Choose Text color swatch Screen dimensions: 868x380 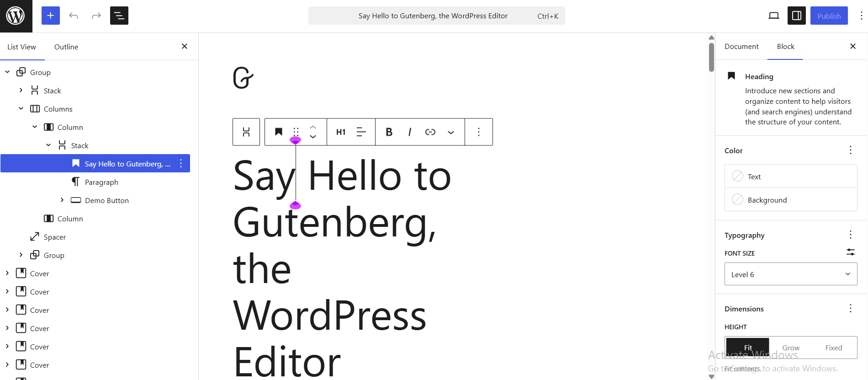pos(791,176)
